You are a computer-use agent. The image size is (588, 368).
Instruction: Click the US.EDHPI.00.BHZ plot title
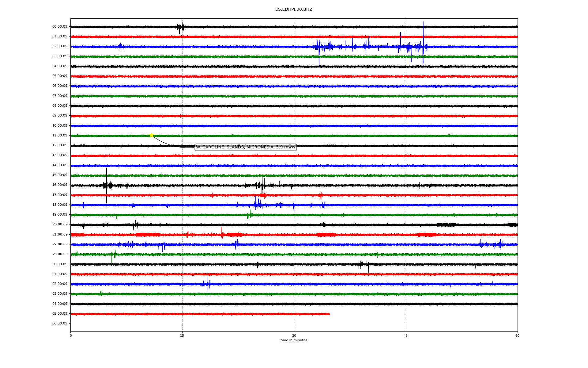point(293,10)
